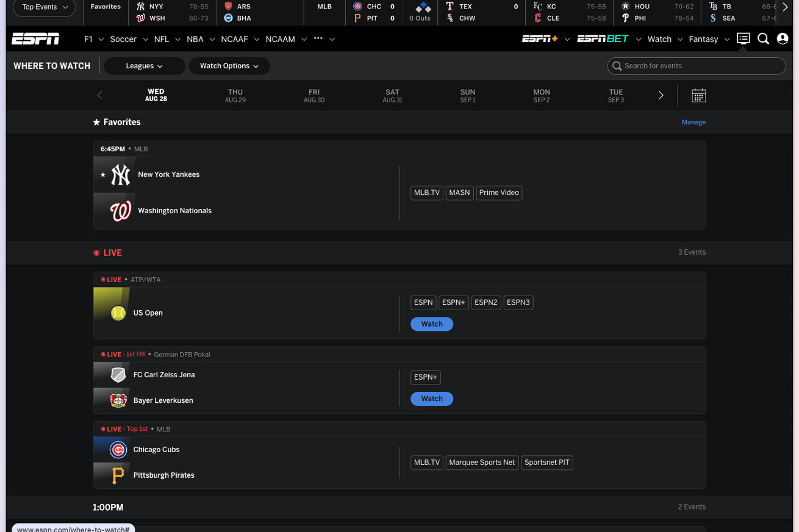Click the New York Yankees team logo
This screenshot has height=532, width=799.
click(x=120, y=175)
